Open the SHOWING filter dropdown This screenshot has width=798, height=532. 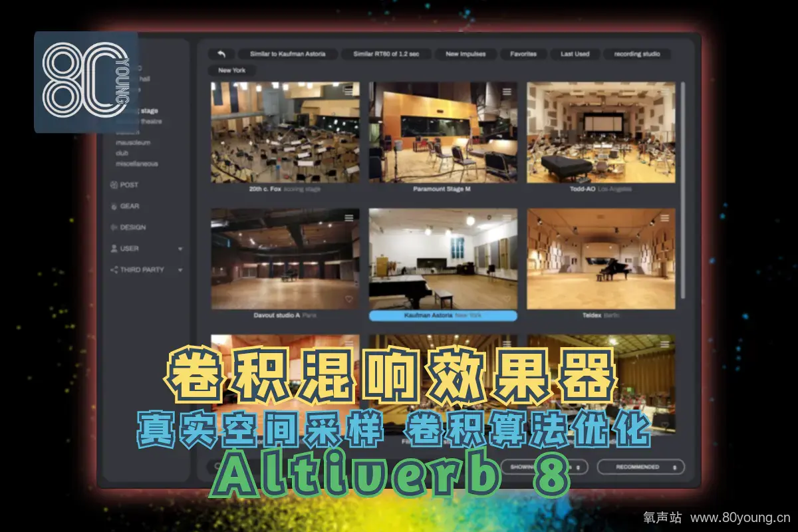[x=545, y=467]
